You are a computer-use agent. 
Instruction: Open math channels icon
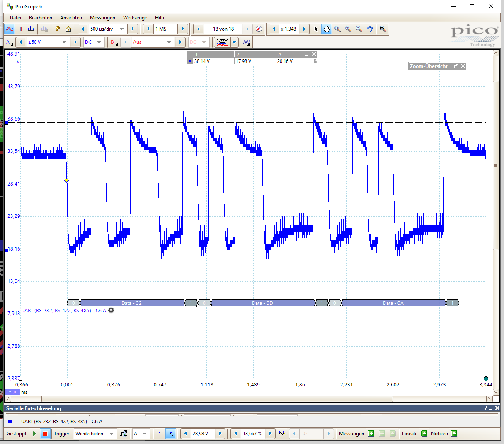click(247, 42)
